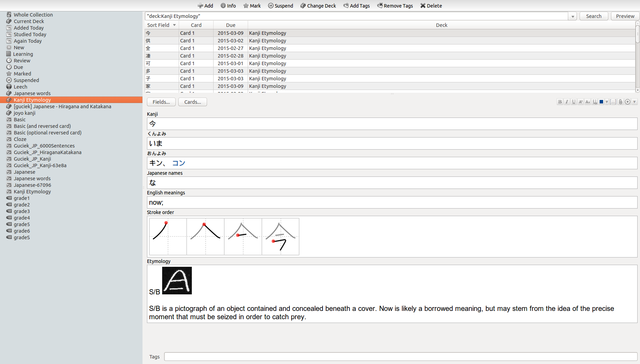
Task: Click Change Deck in toolbar
Action: tap(318, 6)
